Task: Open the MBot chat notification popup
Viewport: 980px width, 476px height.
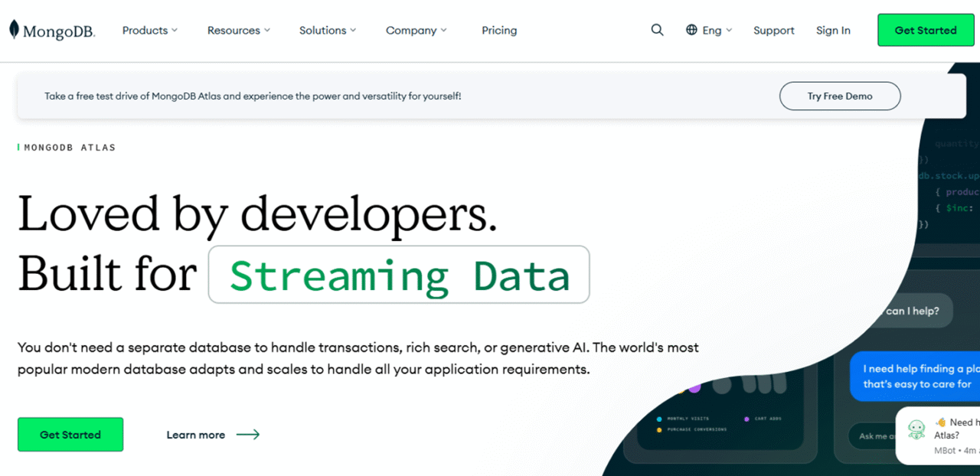Action: pyautogui.click(x=938, y=435)
